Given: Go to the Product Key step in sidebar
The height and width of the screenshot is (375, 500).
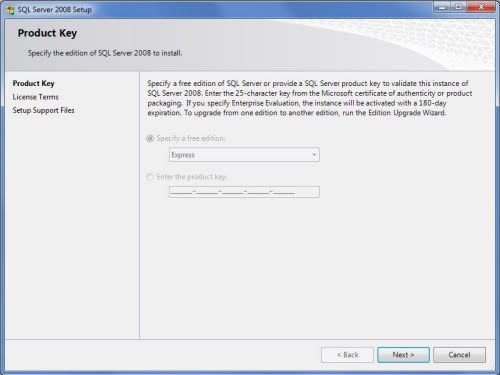Looking at the screenshot, I should coord(33,83).
